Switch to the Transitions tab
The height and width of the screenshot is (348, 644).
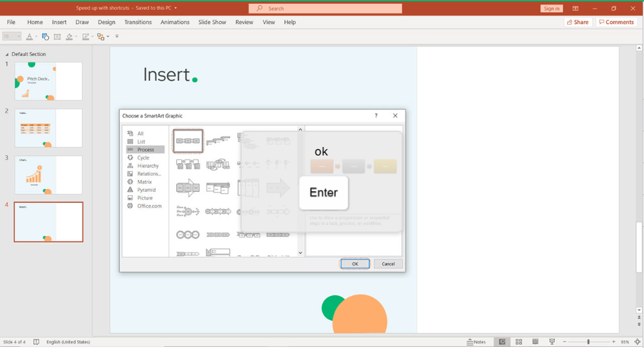click(x=138, y=22)
